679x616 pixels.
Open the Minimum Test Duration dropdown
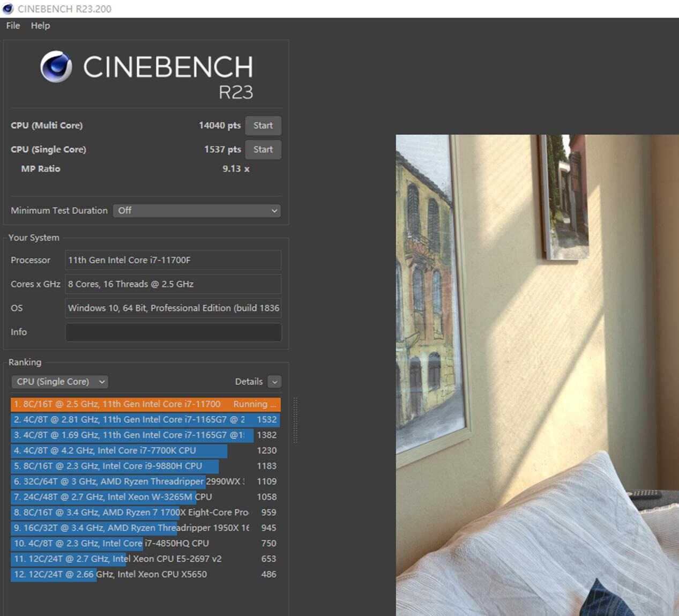pyautogui.click(x=197, y=211)
